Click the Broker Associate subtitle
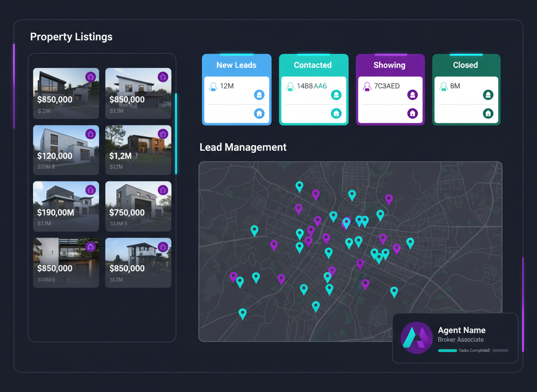The width and height of the screenshot is (537, 392). tap(461, 339)
